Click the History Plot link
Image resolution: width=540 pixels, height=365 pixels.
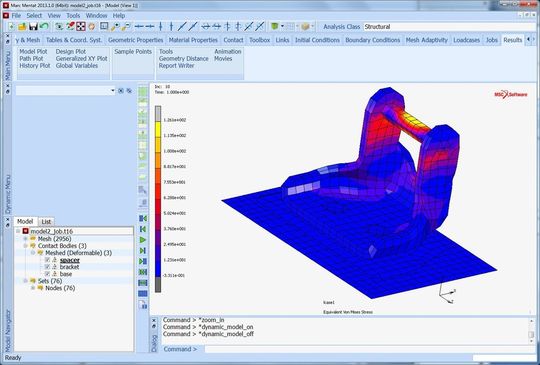[x=35, y=65]
